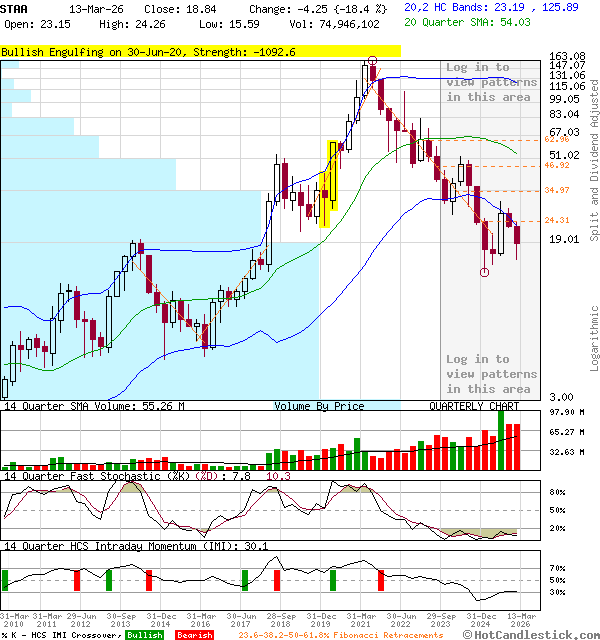Click the yellow Bullish Engulfing pattern banner

[x=200, y=50]
